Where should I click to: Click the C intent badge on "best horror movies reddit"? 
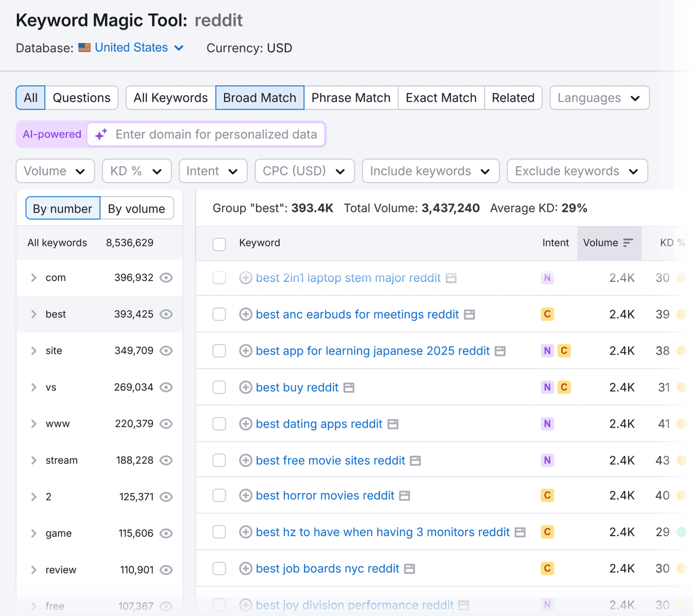[x=547, y=495]
